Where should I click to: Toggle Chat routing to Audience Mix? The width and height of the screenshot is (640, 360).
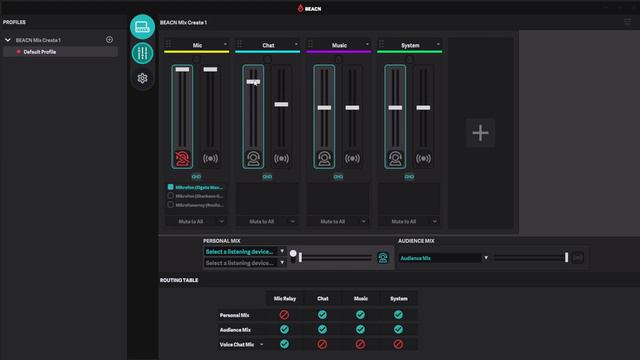[322, 329]
